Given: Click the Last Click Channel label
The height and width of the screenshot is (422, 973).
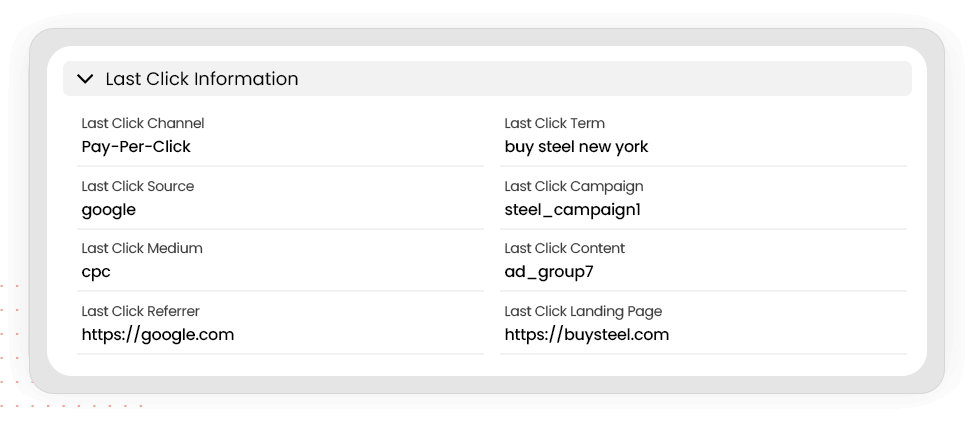Looking at the screenshot, I should 143,124.
